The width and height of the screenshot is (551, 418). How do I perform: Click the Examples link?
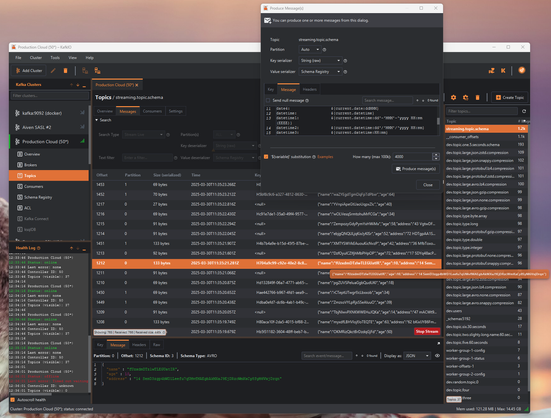tap(325, 157)
